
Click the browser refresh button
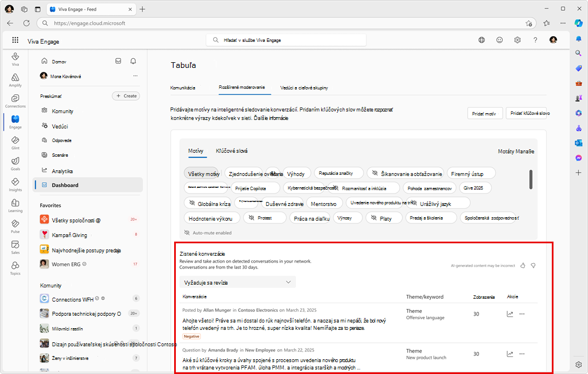pos(26,23)
